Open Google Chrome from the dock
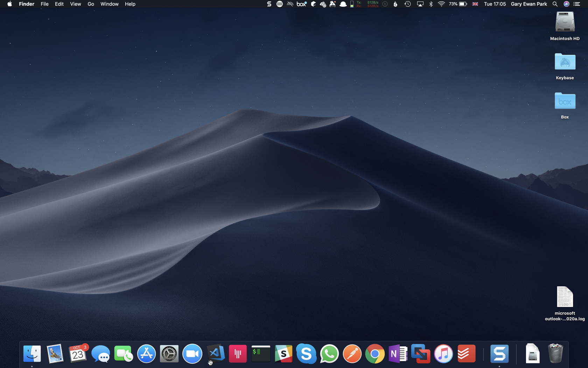588x368 pixels. tap(374, 354)
